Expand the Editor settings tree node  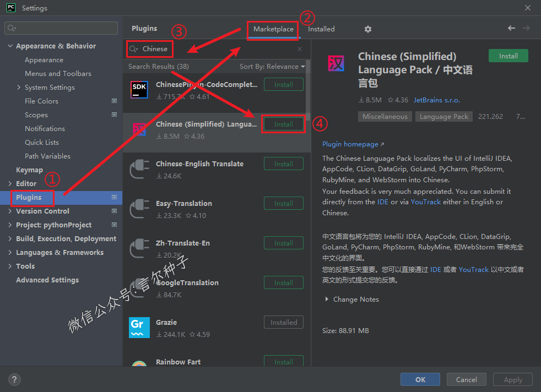tap(10, 184)
